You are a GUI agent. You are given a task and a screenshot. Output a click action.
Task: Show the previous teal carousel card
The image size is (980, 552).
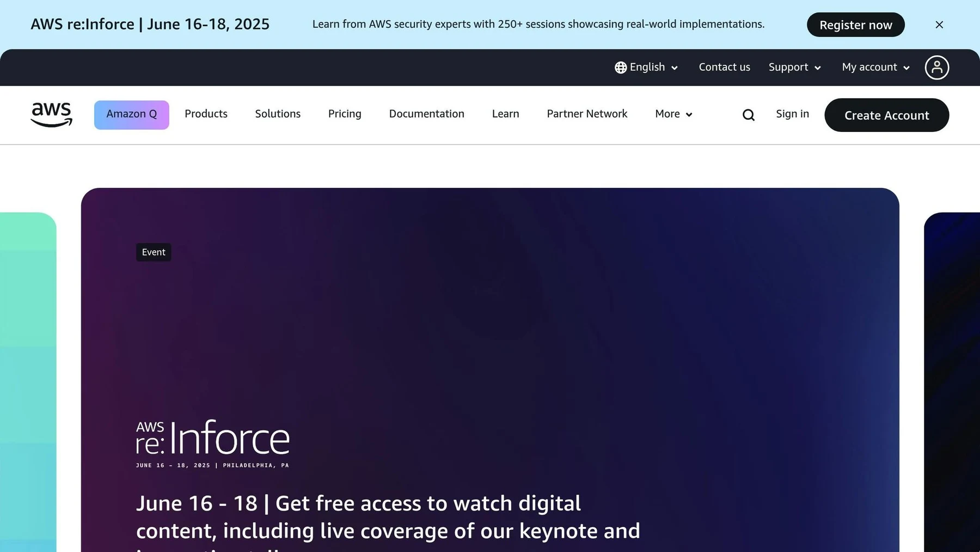pyautogui.click(x=28, y=382)
